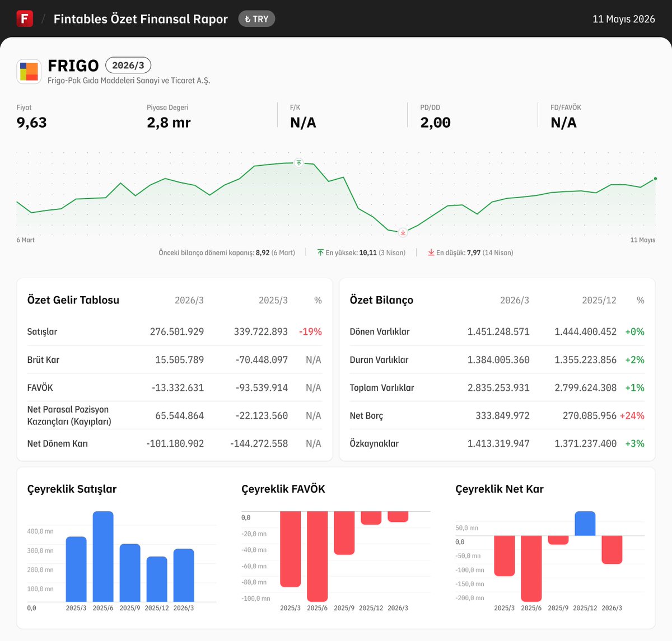Click the FAVÖK value -13.332.631

(x=178, y=388)
